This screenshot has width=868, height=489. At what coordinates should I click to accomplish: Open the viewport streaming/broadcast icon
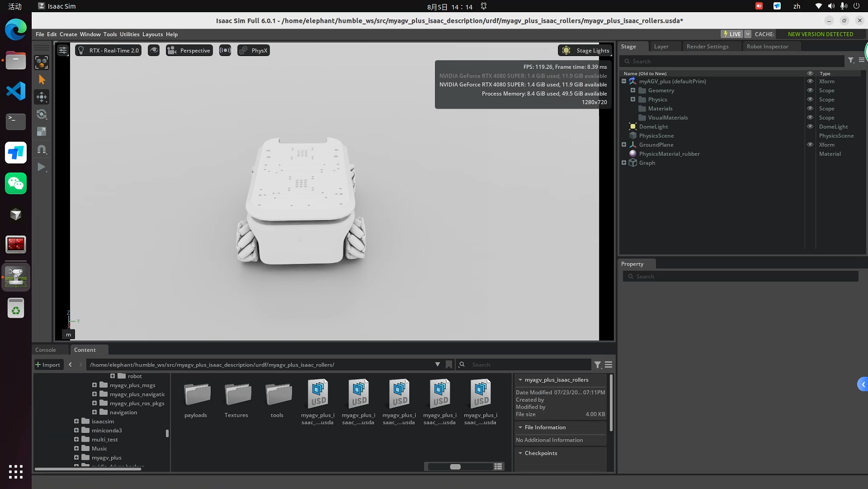point(225,50)
